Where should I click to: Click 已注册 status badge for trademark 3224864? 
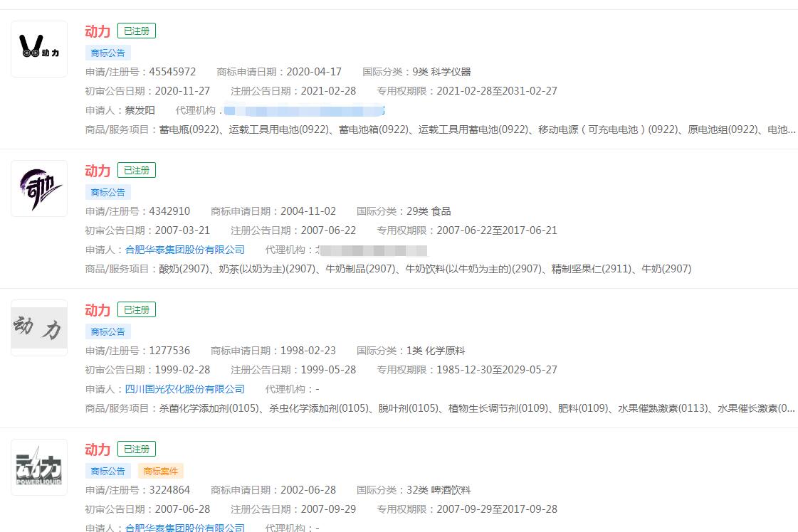[x=137, y=449]
